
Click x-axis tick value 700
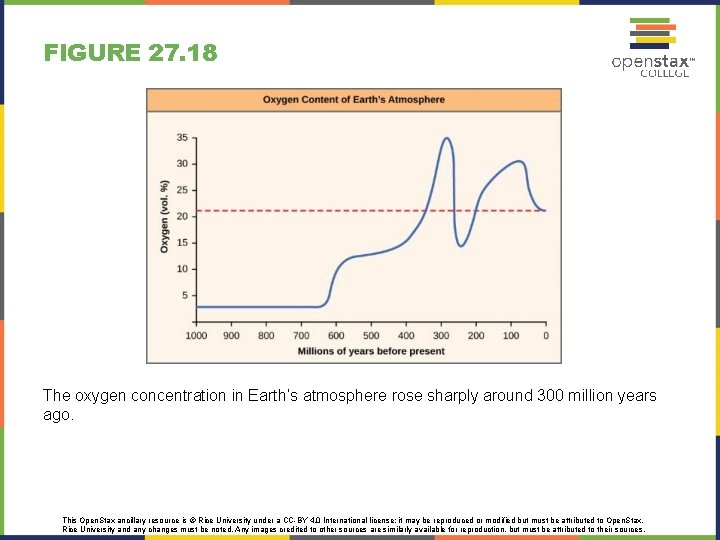pyautogui.click(x=301, y=336)
